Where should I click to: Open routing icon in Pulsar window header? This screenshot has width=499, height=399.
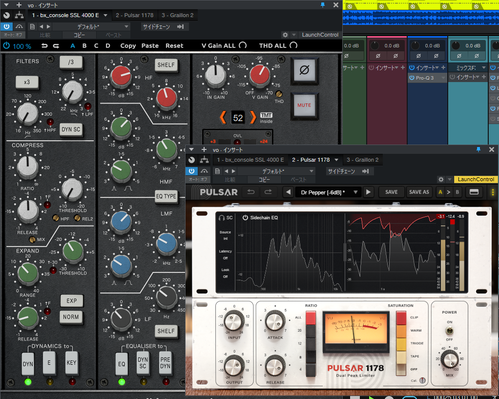tap(204, 160)
